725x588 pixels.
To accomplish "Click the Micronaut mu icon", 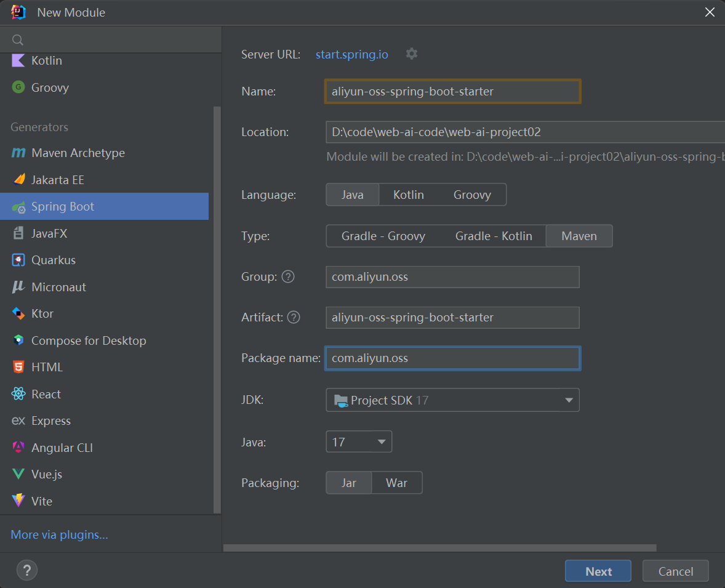I will coord(18,287).
